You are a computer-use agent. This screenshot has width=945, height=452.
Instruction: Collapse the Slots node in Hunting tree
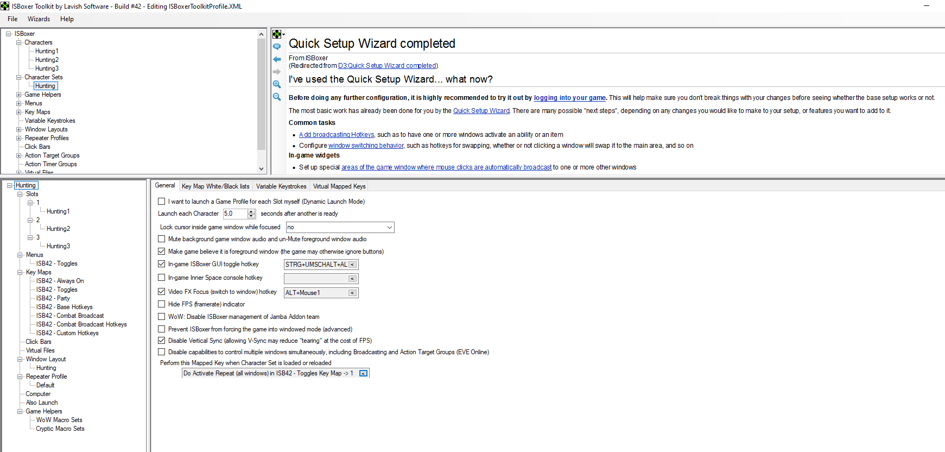(20, 195)
